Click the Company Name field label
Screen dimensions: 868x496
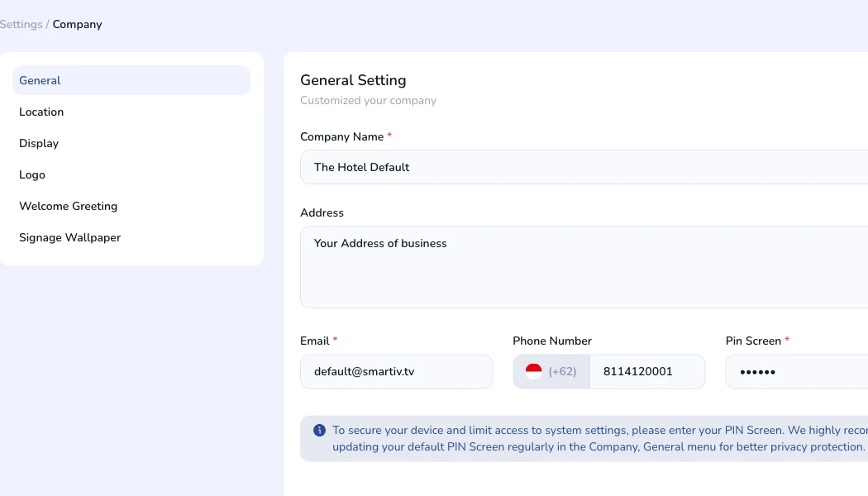pyautogui.click(x=341, y=136)
